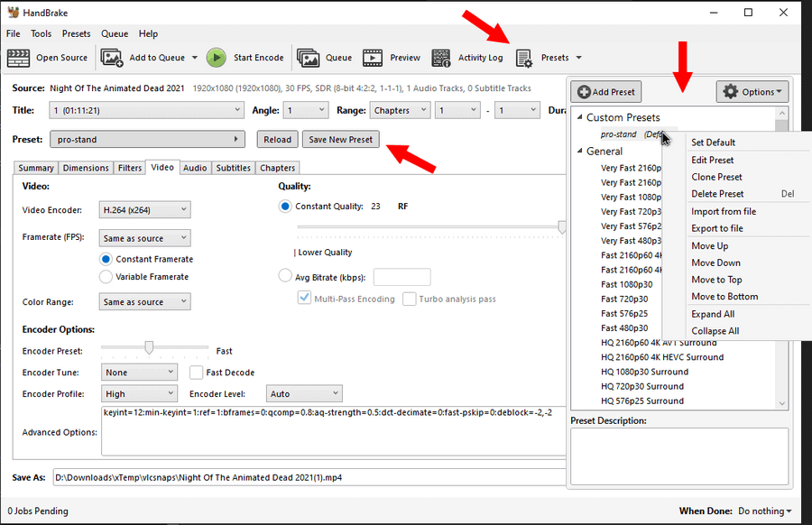Click the Presets toolbar icon
Viewport: 812px width, 525px height.
(x=524, y=58)
